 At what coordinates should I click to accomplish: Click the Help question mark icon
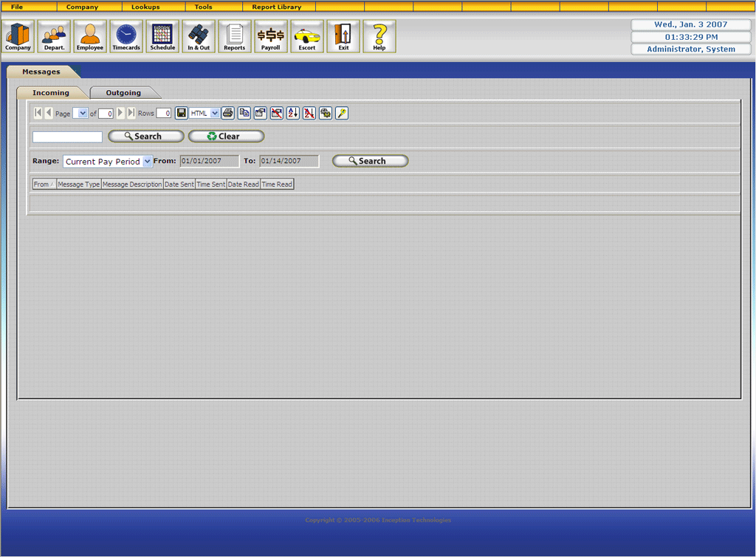click(x=379, y=36)
